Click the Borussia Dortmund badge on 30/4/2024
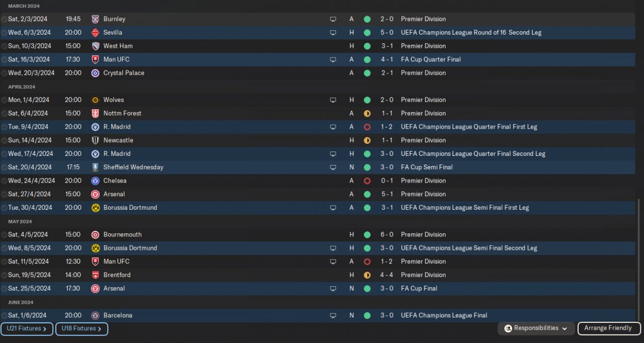This screenshot has width=644, height=343. (x=95, y=208)
